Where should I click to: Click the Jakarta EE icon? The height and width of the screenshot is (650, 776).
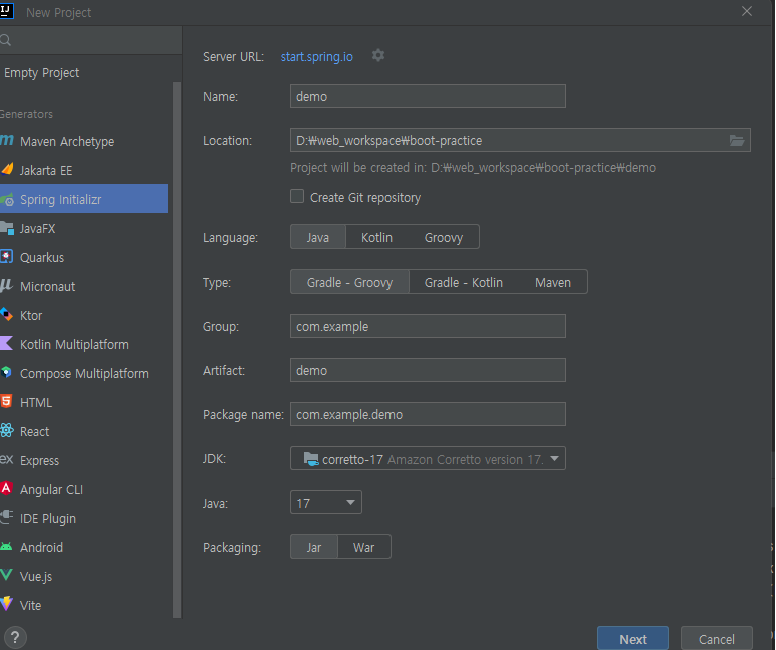7,170
